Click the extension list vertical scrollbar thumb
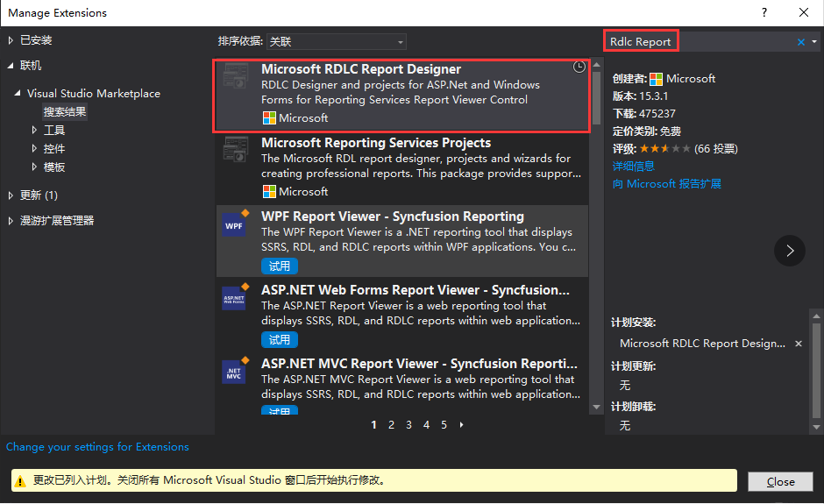This screenshot has width=824, height=504. (596, 97)
